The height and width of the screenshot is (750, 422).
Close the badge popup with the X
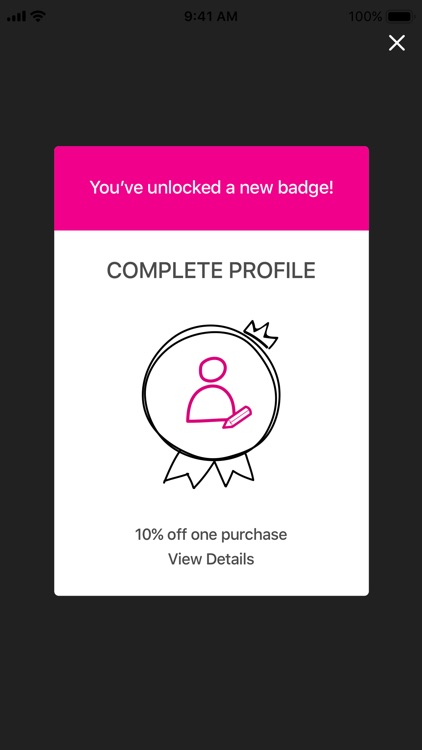tap(397, 43)
